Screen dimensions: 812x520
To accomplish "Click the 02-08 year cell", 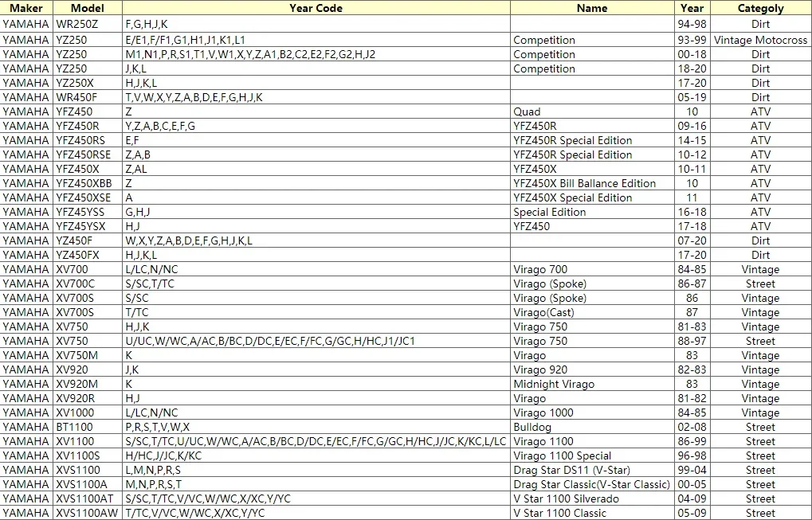I will click(692, 427).
